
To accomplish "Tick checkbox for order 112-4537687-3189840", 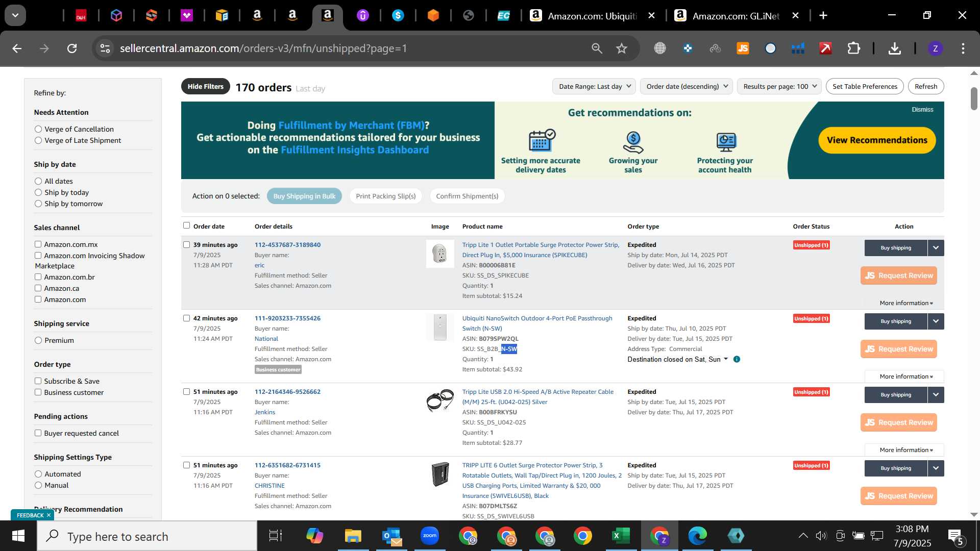I will [186, 245].
